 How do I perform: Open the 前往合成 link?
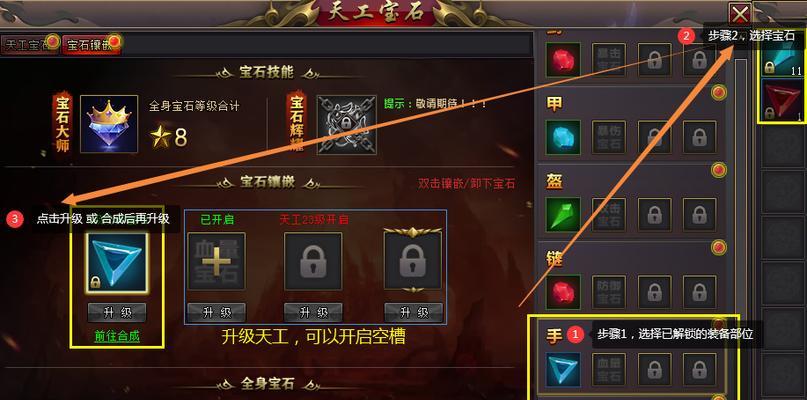click(117, 337)
